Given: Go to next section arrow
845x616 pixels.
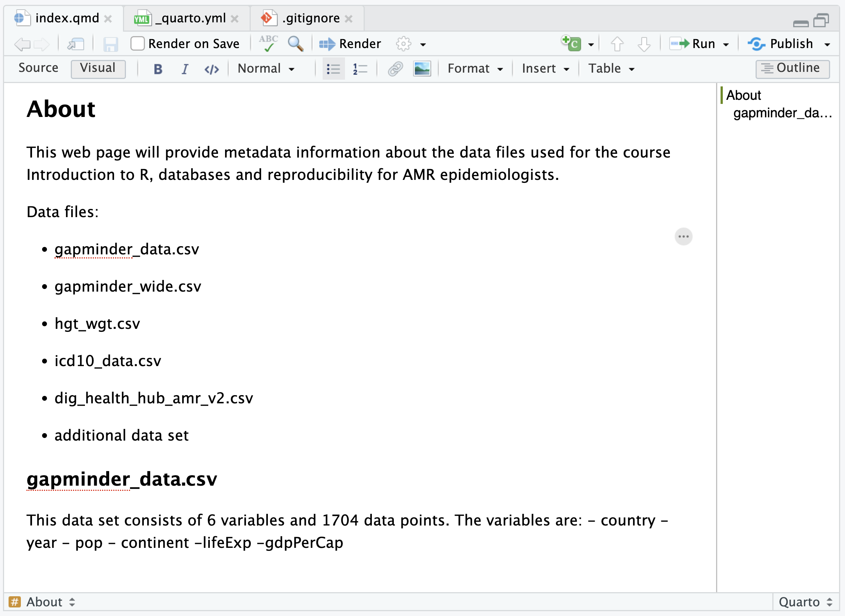Looking at the screenshot, I should tap(644, 44).
